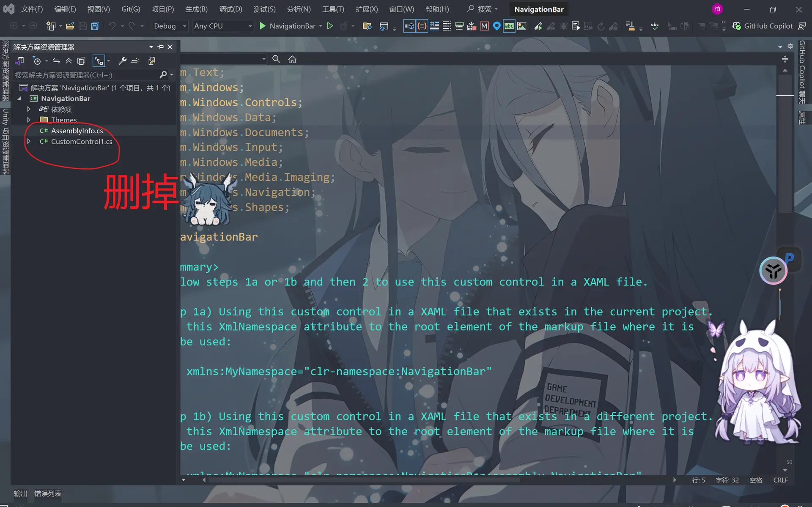Click the Save All icon in toolbar

(95, 26)
